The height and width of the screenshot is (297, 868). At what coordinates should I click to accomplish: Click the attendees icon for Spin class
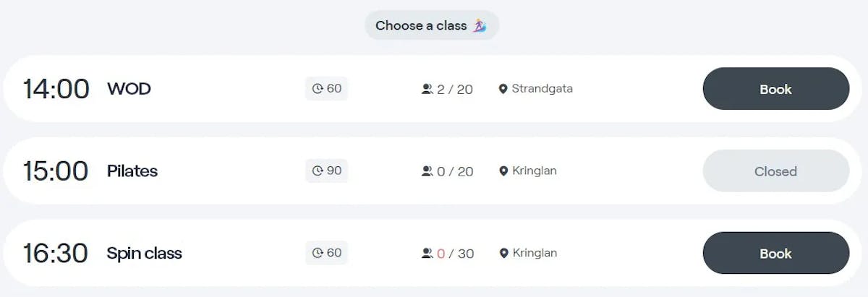[427, 254]
